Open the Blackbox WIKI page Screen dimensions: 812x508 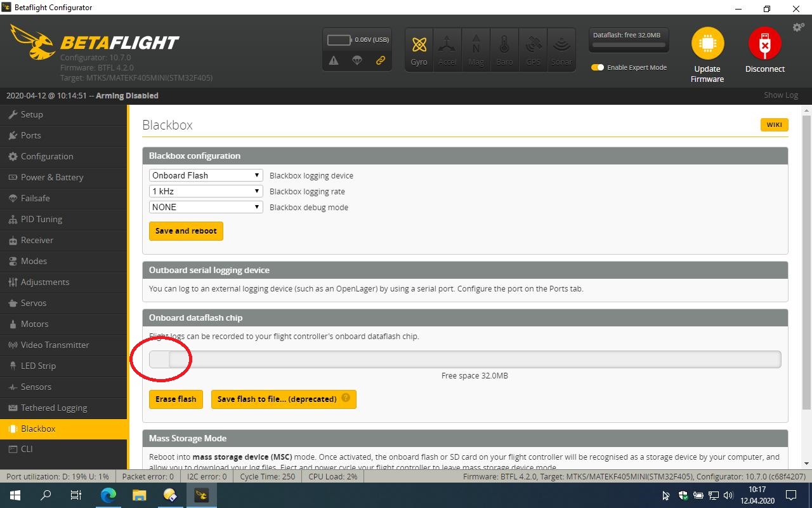point(774,124)
